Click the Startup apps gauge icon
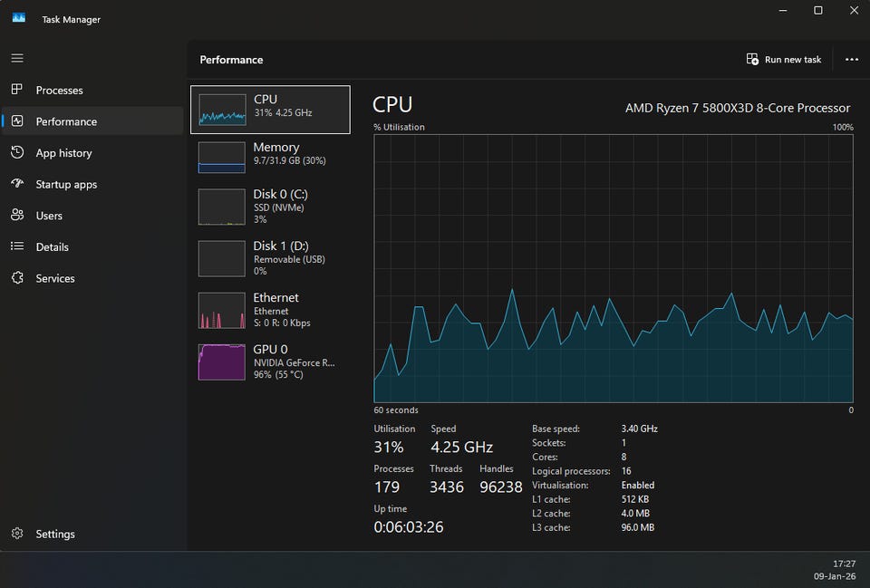 click(x=16, y=184)
